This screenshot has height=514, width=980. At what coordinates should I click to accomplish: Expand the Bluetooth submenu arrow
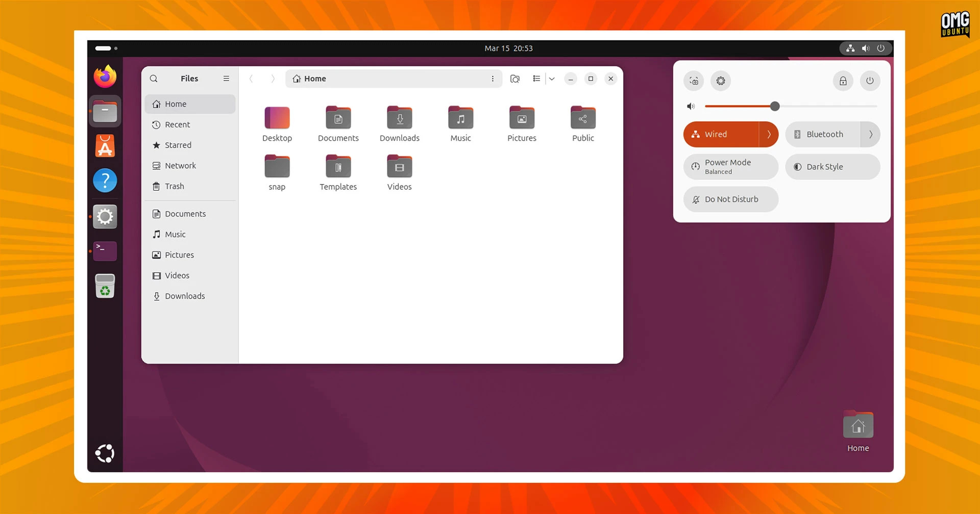870,135
